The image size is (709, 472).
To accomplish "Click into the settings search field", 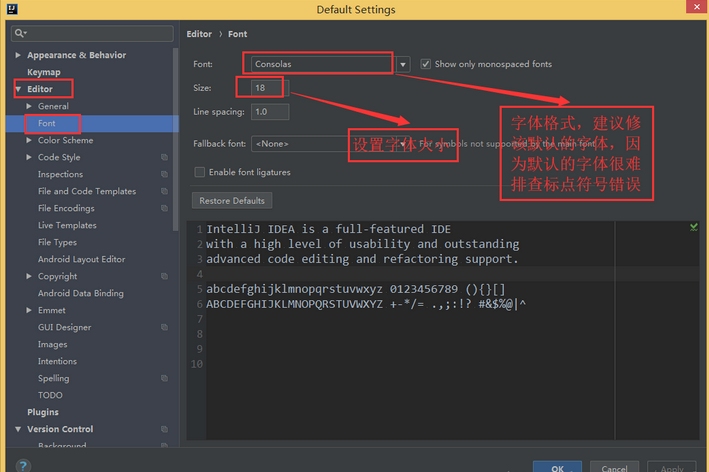I will click(x=92, y=33).
